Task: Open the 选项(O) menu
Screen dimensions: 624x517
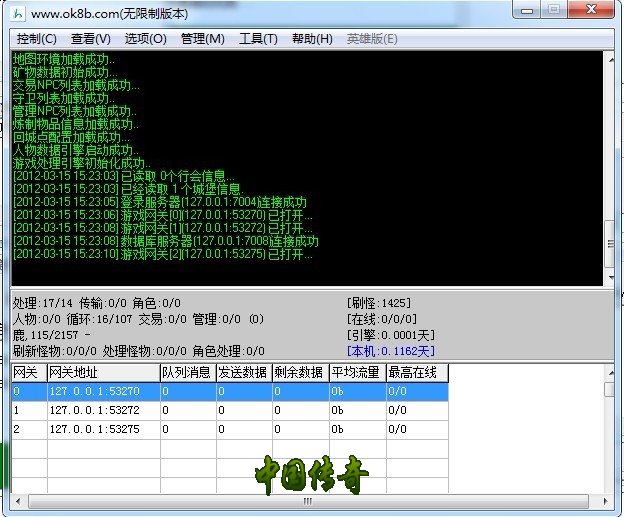Action: (x=145, y=39)
